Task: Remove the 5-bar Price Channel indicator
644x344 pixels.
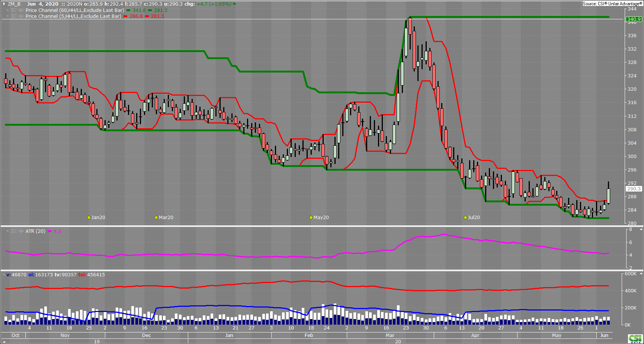Action: point(7,16)
